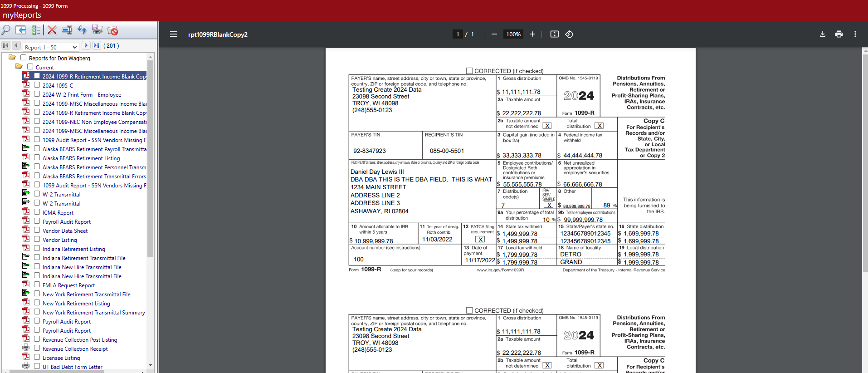868x373 pixels.
Task: Click report tree scrollbar down arrow
Action: [x=151, y=365]
